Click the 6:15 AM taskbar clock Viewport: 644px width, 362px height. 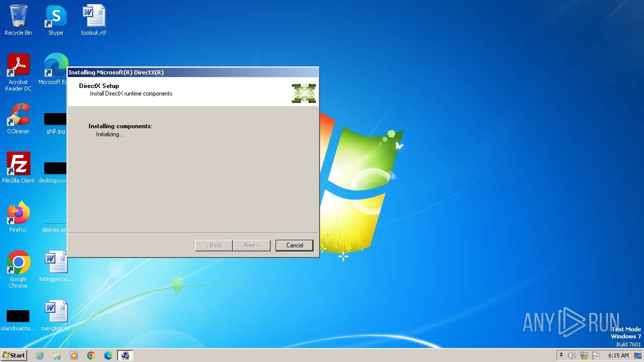coord(618,355)
